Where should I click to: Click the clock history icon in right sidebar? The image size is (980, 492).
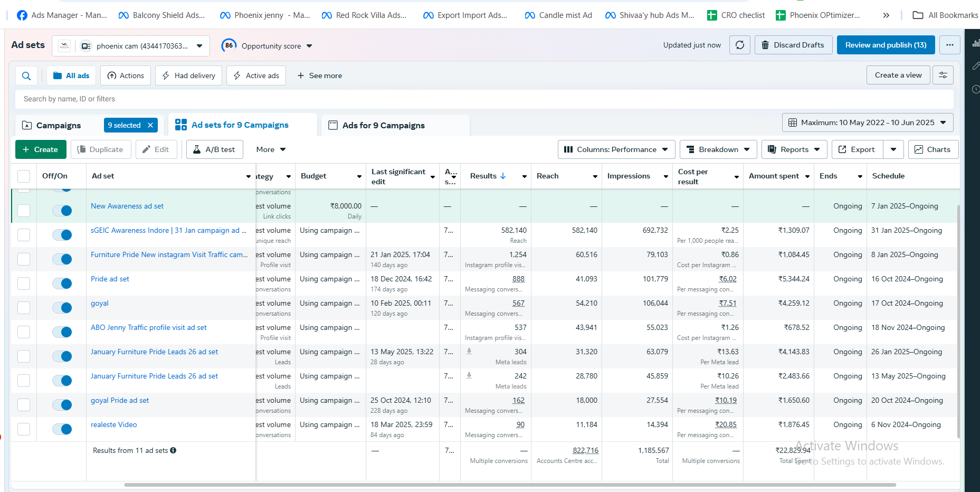976,89
